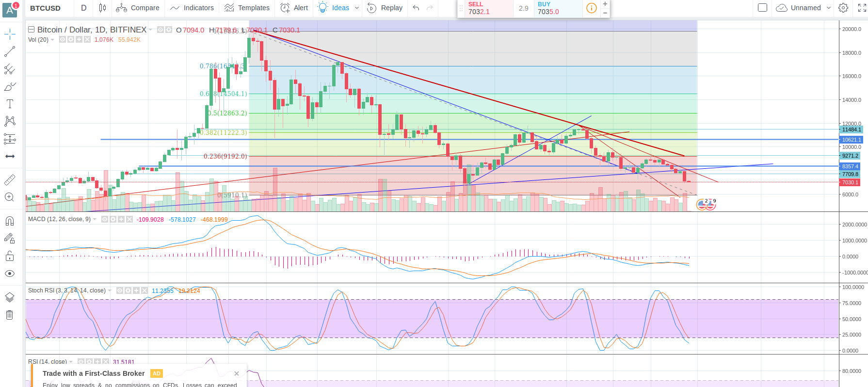Open Vol (20) indicator settings
This screenshot has width=868, height=387.
[71, 39]
